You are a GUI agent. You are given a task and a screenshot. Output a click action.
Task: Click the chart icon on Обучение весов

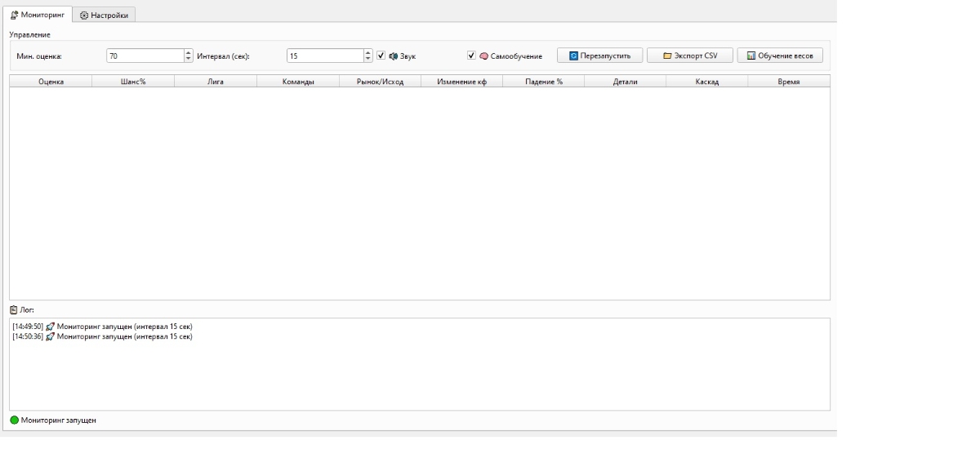tap(751, 56)
